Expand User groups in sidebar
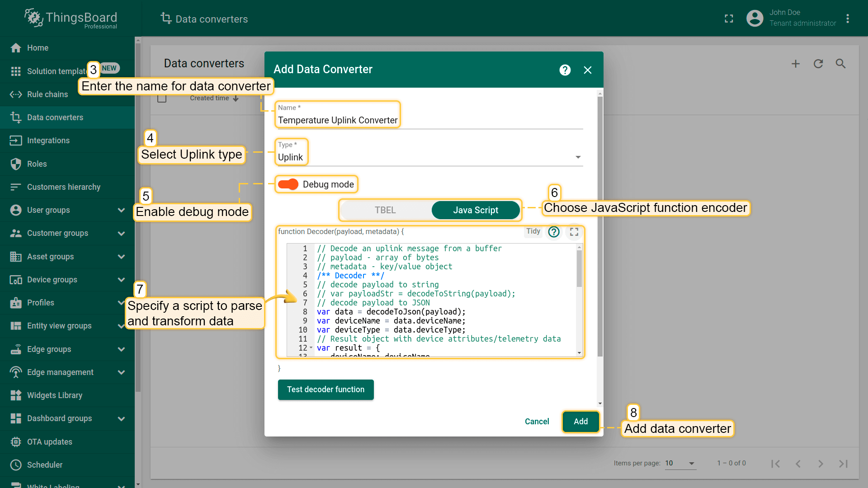The image size is (868, 488). (121, 210)
